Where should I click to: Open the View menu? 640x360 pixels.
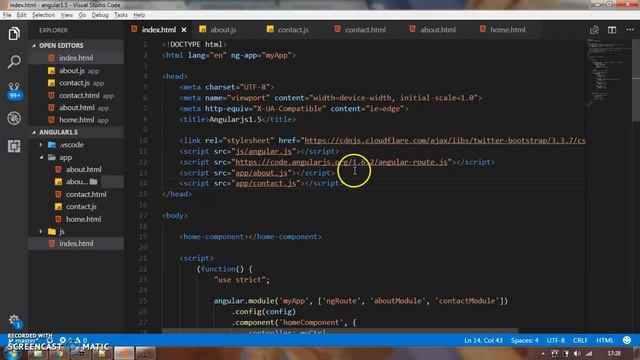67,15
